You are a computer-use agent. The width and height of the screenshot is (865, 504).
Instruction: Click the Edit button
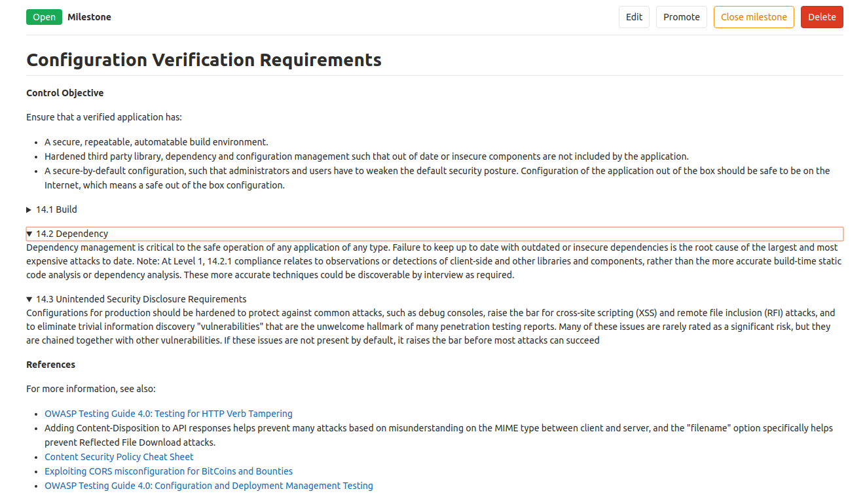[x=633, y=16]
